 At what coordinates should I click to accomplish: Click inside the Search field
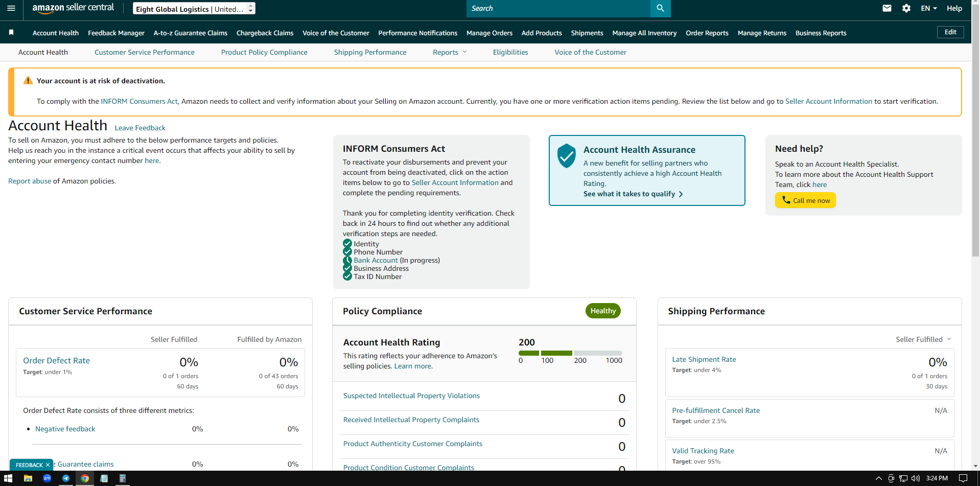[x=558, y=8]
